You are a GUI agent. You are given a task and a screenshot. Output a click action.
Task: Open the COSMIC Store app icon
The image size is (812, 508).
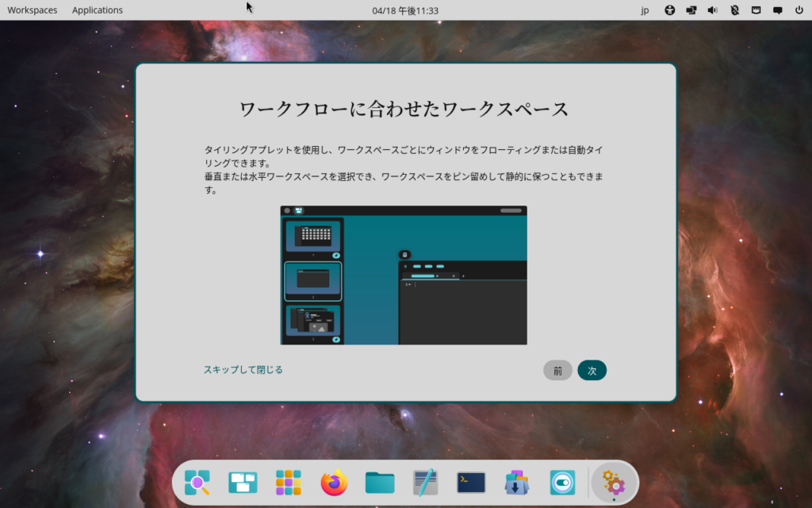pyautogui.click(x=516, y=483)
